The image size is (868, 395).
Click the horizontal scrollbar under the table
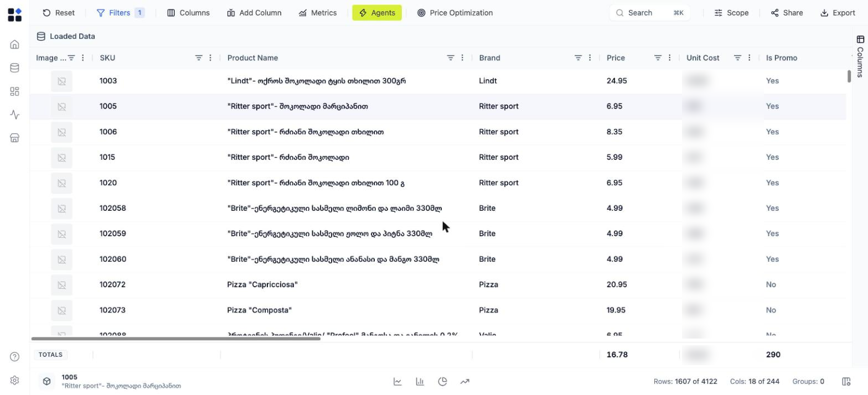click(x=176, y=339)
